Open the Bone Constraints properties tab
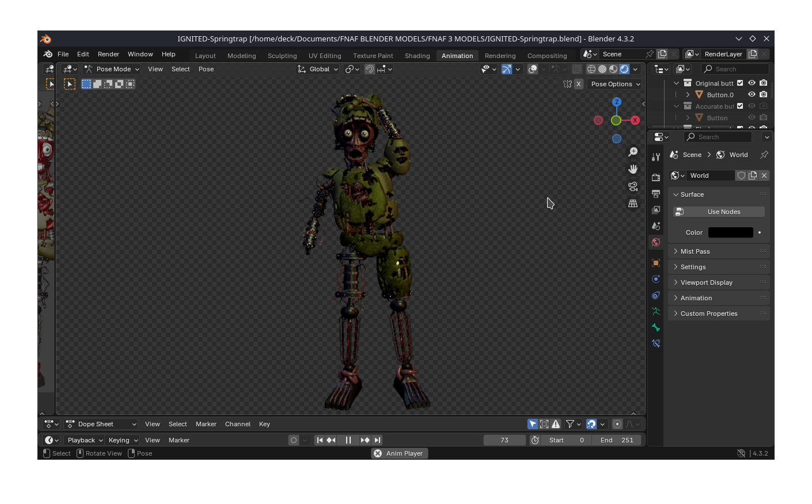The image size is (812, 504). point(656,343)
